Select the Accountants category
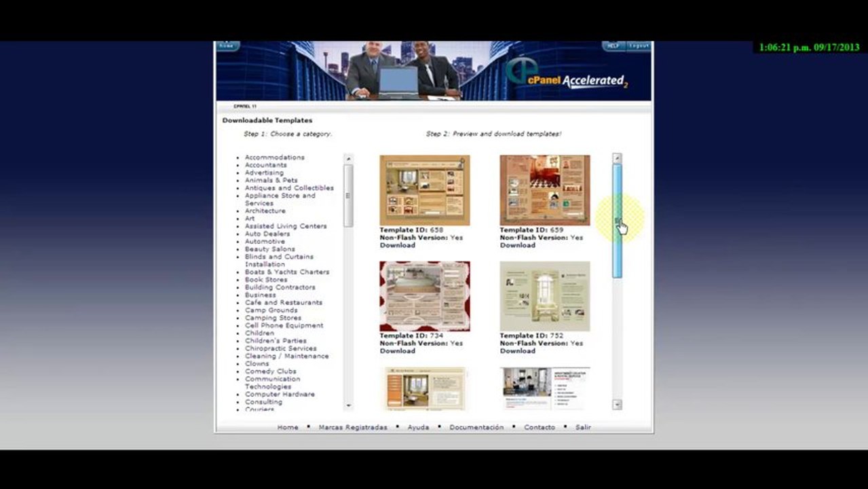The height and width of the screenshot is (489, 868). [x=266, y=165]
